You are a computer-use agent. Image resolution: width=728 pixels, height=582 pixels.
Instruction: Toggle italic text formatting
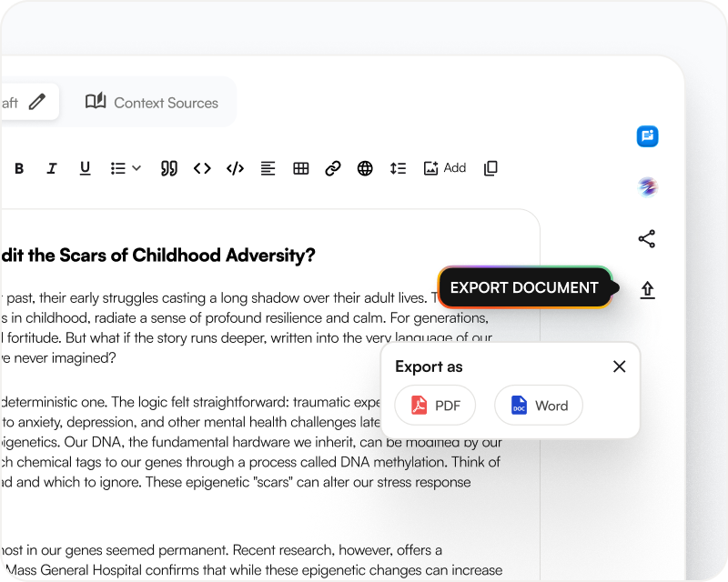(52, 168)
